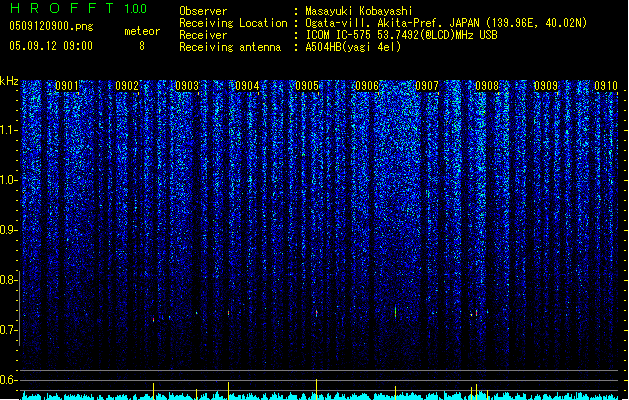
Task: Click the A504HB(yagi 4el) antenna text
Action: pos(353,47)
